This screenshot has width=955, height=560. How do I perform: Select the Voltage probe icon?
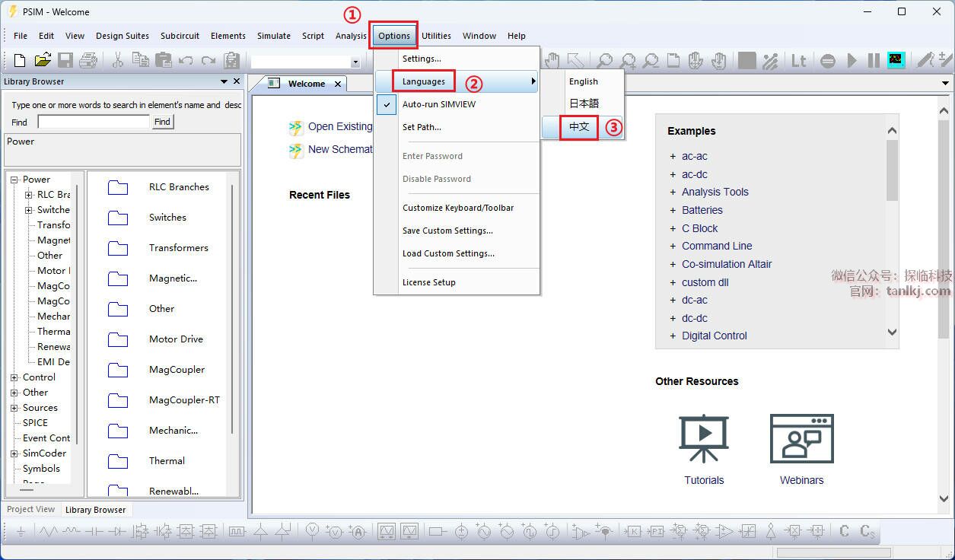click(x=311, y=532)
